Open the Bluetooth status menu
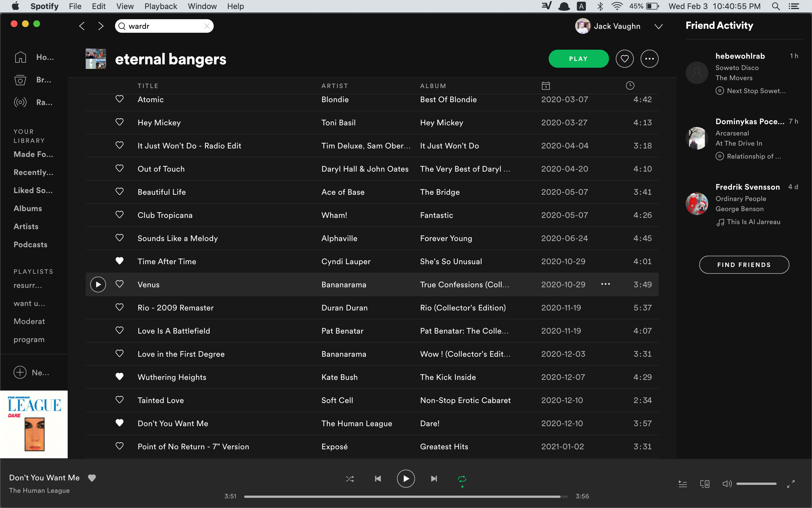The image size is (812, 508). coord(600,6)
